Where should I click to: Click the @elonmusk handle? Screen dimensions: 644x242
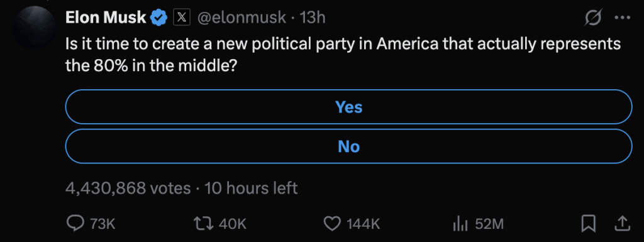coord(242,17)
